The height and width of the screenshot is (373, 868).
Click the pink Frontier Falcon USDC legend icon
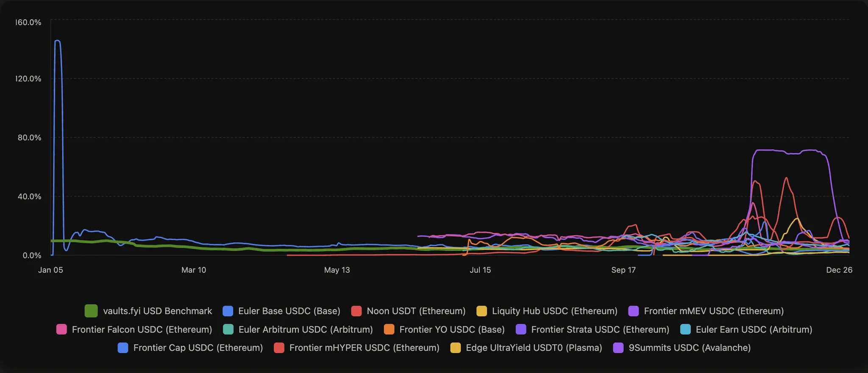click(61, 329)
